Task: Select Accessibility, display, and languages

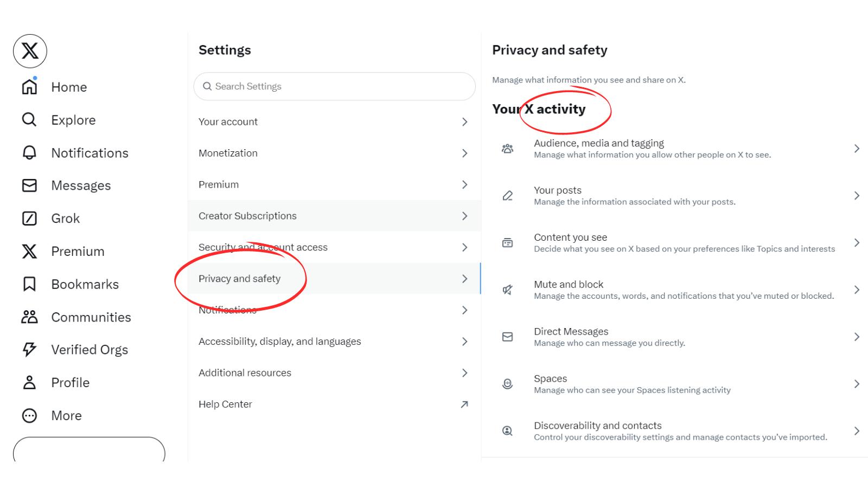Action: (x=279, y=342)
